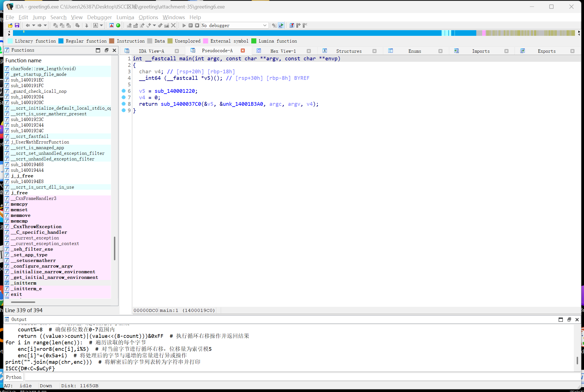
Task: Click the Open file toolbar icon
Action: tap(10, 25)
